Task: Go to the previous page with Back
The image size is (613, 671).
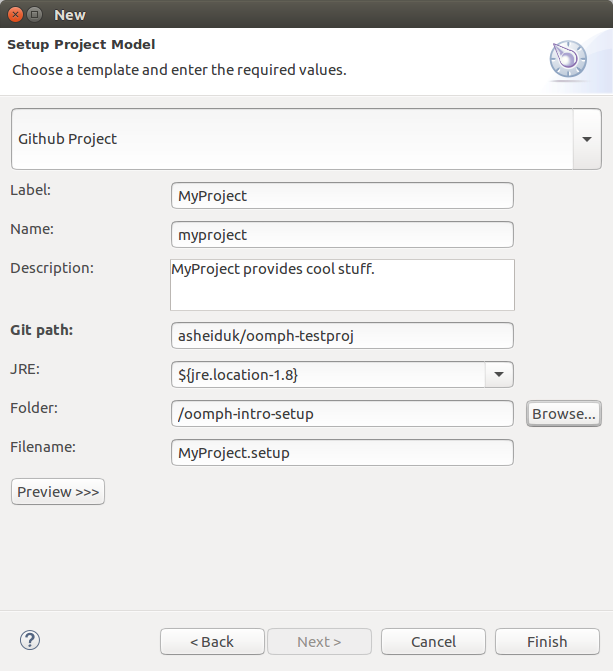Action: point(212,641)
